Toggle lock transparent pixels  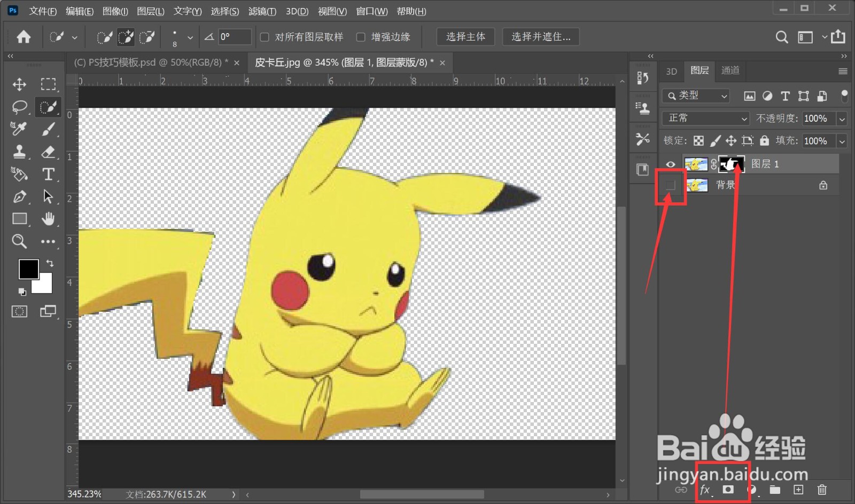point(698,140)
